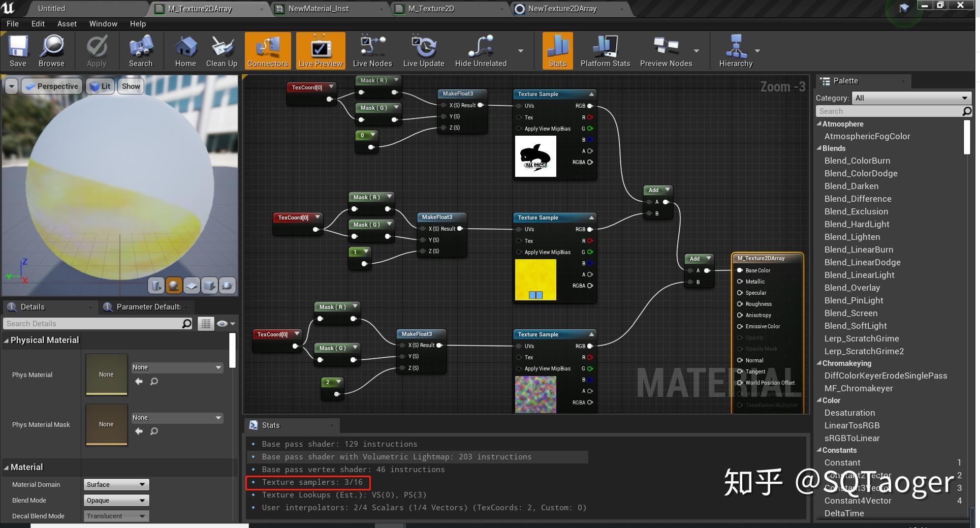980x528 pixels.
Task: Open the Material Domain dropdown showing Surface
Action: [116, 484]
